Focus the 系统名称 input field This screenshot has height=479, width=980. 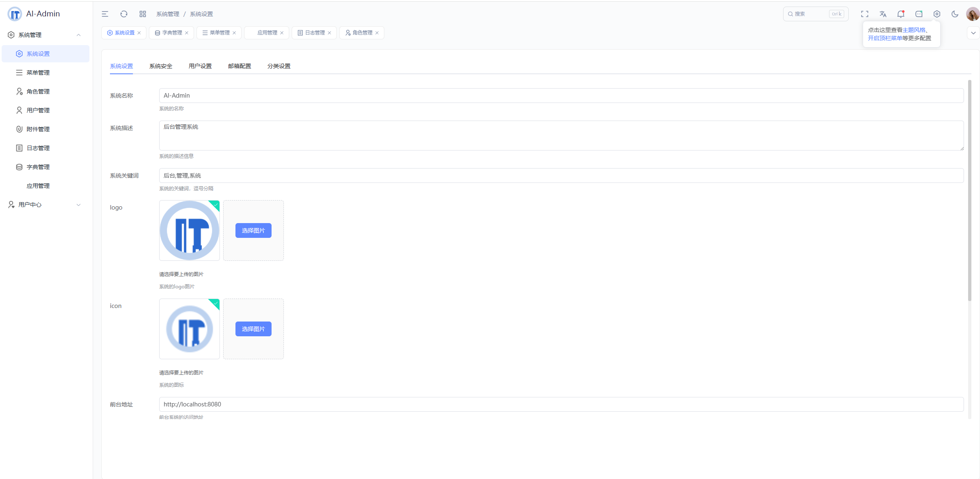[x=561, y=96]
